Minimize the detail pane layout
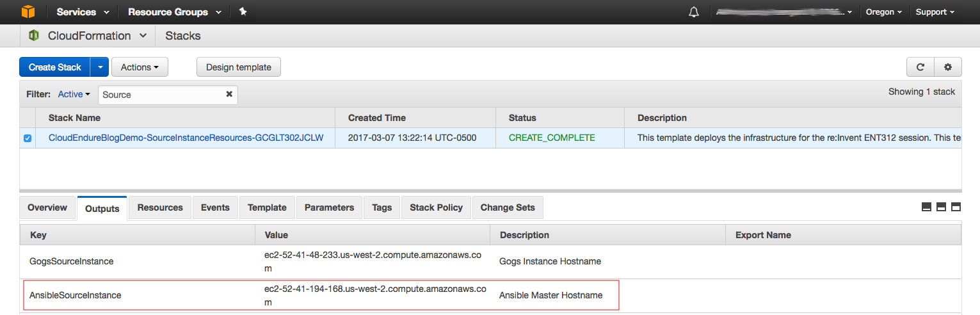Image resolution: width=980 pixels, height=315 pixels. coord(926,207)
